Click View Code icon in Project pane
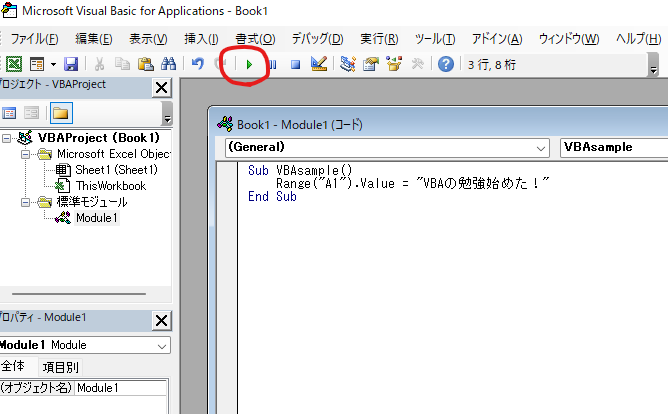668x414 pixels. pos(9,113)
